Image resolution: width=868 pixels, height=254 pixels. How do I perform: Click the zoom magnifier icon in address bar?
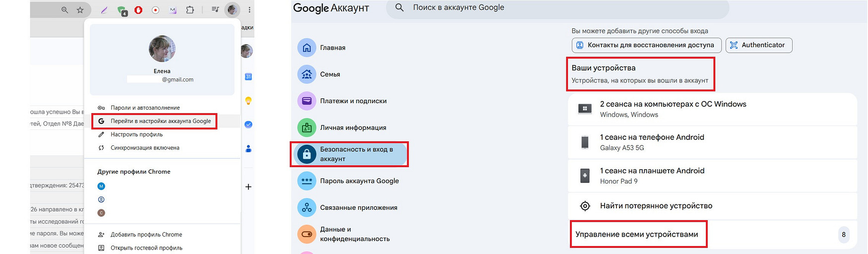click(64, 9)
